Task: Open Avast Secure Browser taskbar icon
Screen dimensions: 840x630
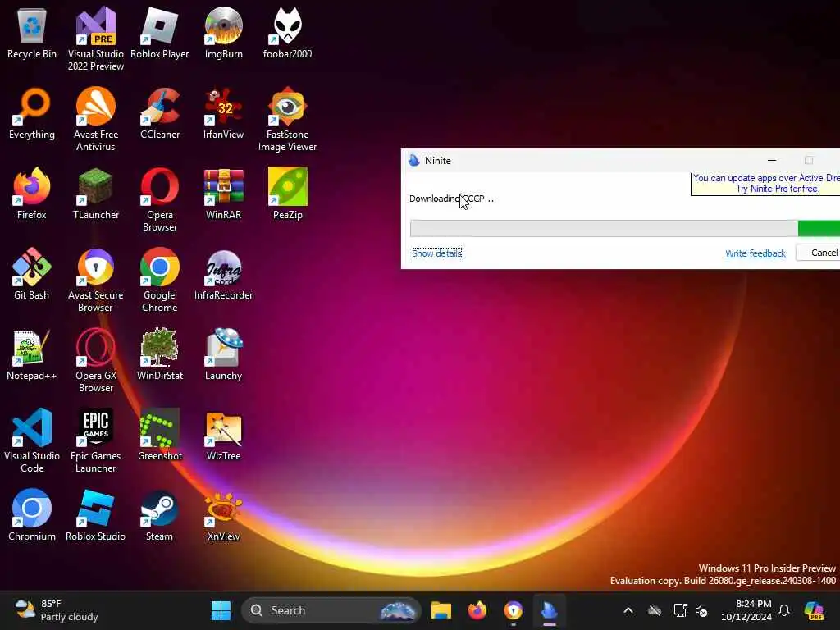Action: point(514,610)
